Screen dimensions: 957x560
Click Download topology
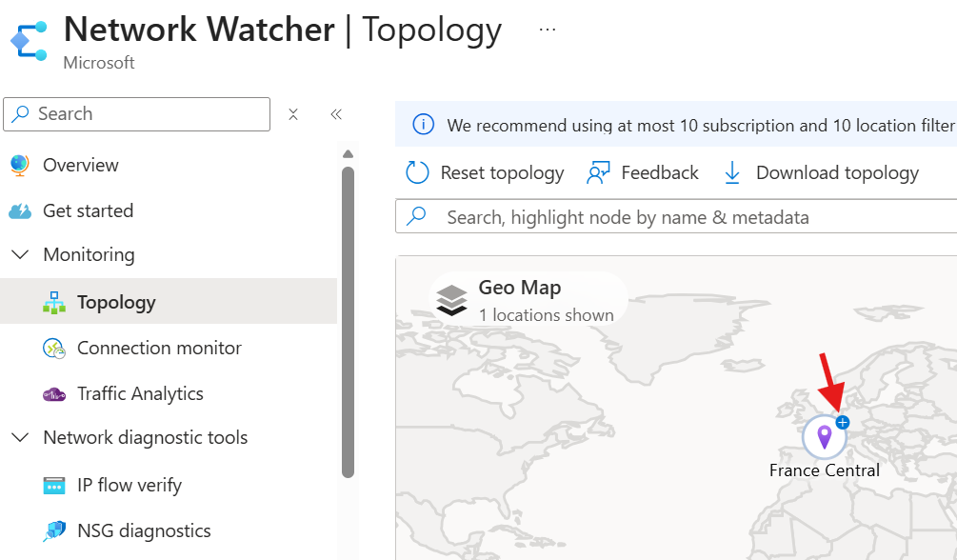pos(820,172)
